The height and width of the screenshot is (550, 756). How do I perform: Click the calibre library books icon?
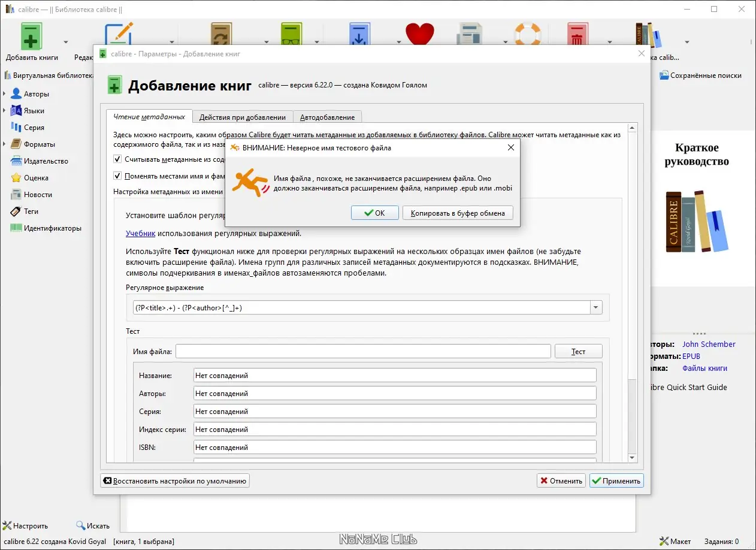[x=649, y=34]
